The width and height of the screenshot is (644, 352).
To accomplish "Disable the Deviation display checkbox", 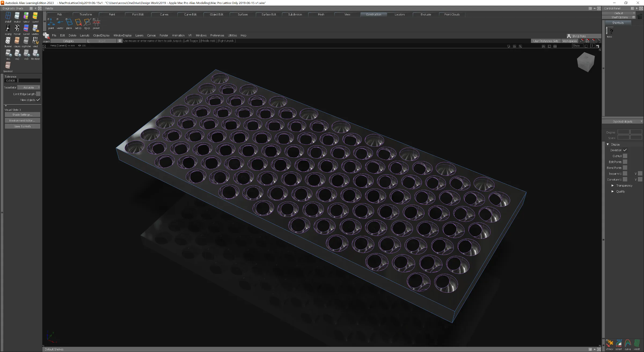I will click(x=625, y=150).
